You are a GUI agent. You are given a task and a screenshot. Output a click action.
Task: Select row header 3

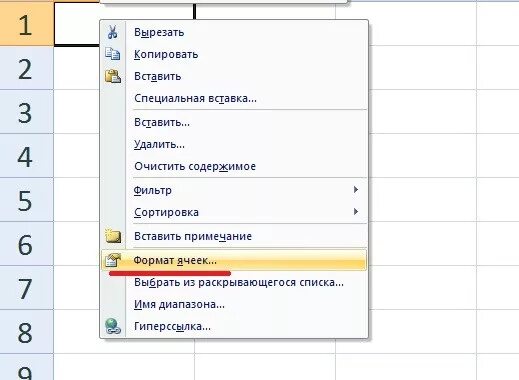[27, 112]
